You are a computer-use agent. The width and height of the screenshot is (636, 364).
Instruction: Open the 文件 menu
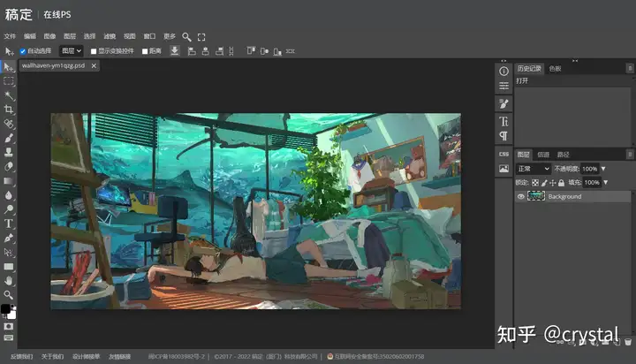click(x=10, y=36)
